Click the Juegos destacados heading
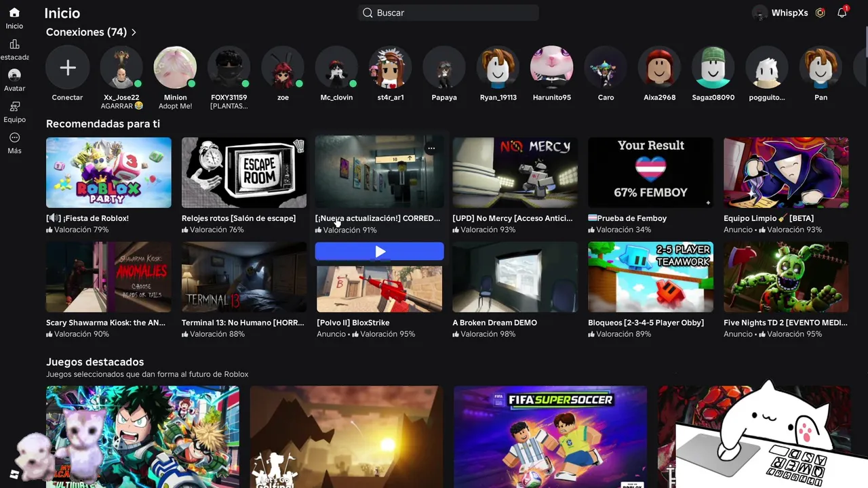This screenshot has height=488, width=868. coord(95,362)
